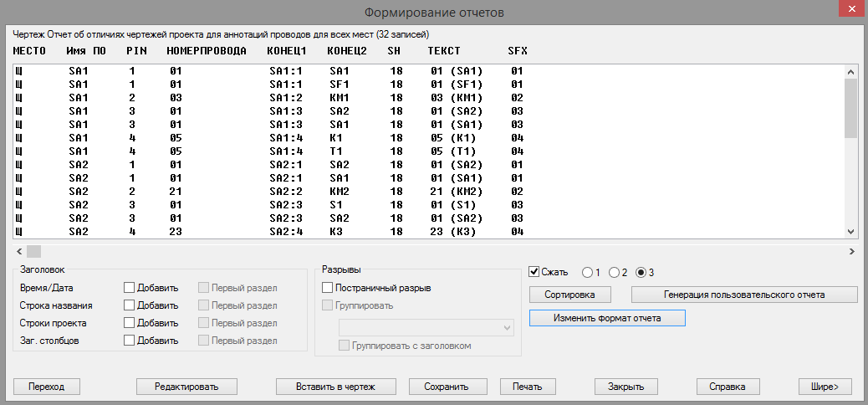Open the Справка help button
868x405 pixels.
[x=728, y=387]
